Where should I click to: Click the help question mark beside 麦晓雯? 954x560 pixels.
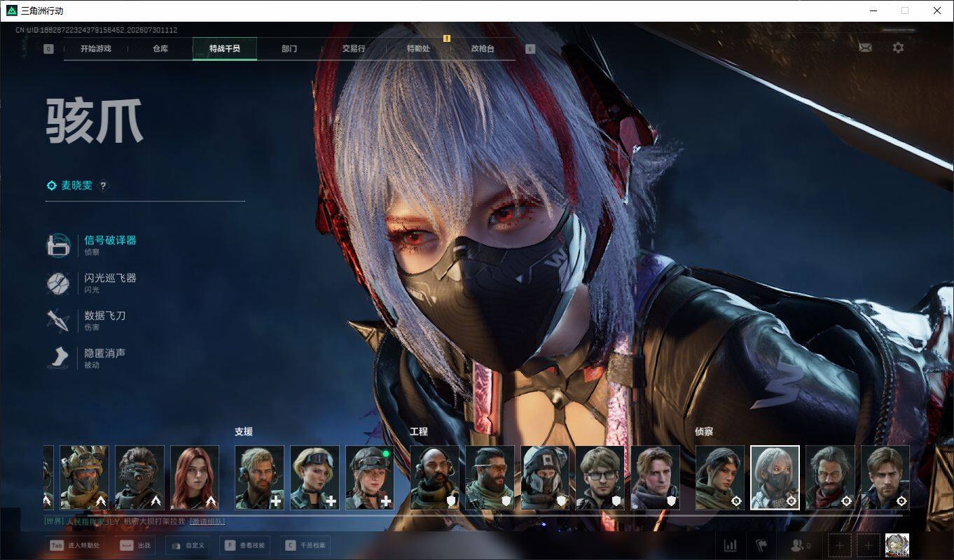pyautogui.click(x=103, y=185)
